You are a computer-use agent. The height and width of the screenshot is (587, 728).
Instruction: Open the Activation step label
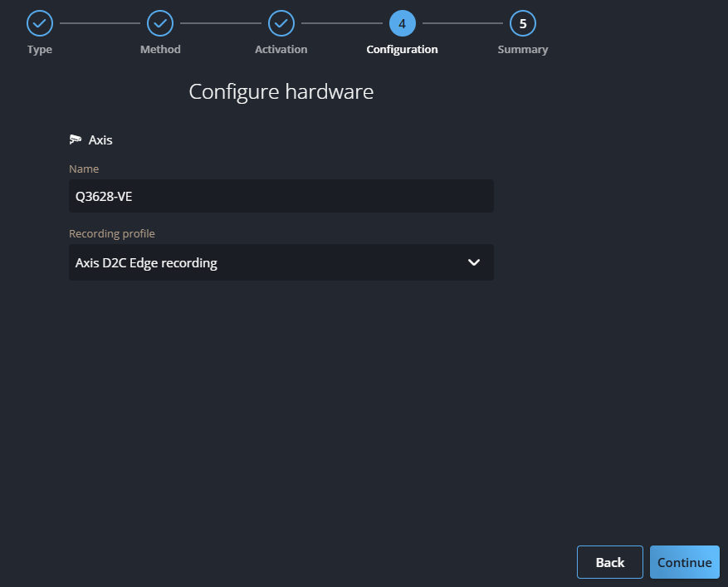[281, 50]
